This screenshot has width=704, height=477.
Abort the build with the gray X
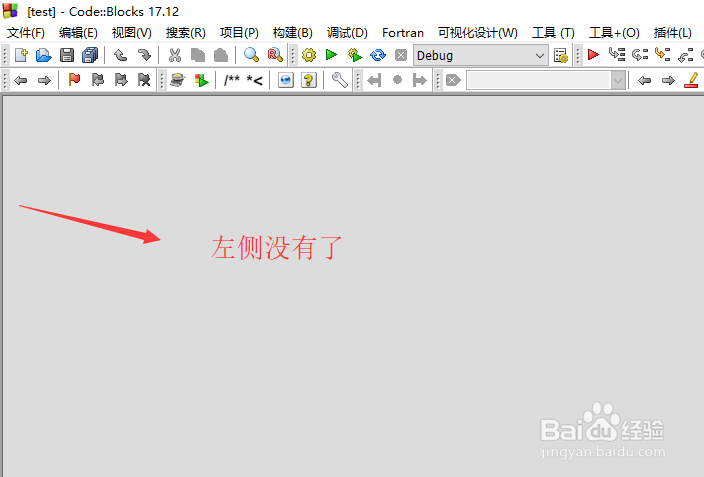pos(400,55)
